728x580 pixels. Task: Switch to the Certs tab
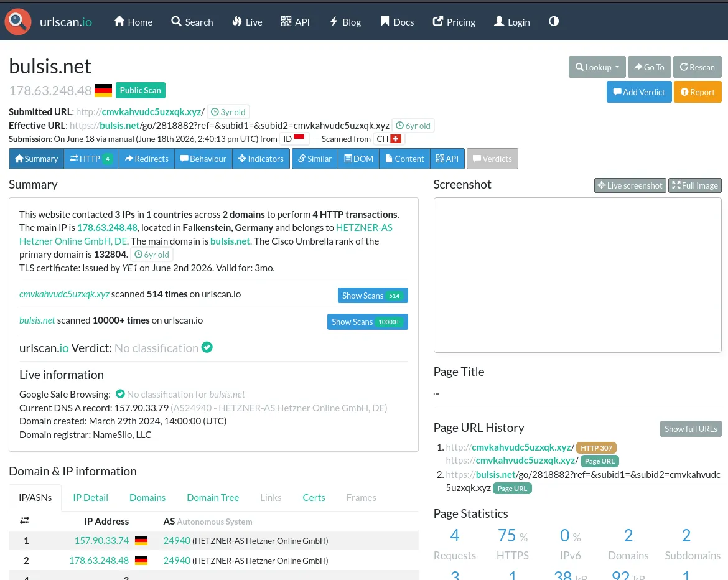(314, 497)
